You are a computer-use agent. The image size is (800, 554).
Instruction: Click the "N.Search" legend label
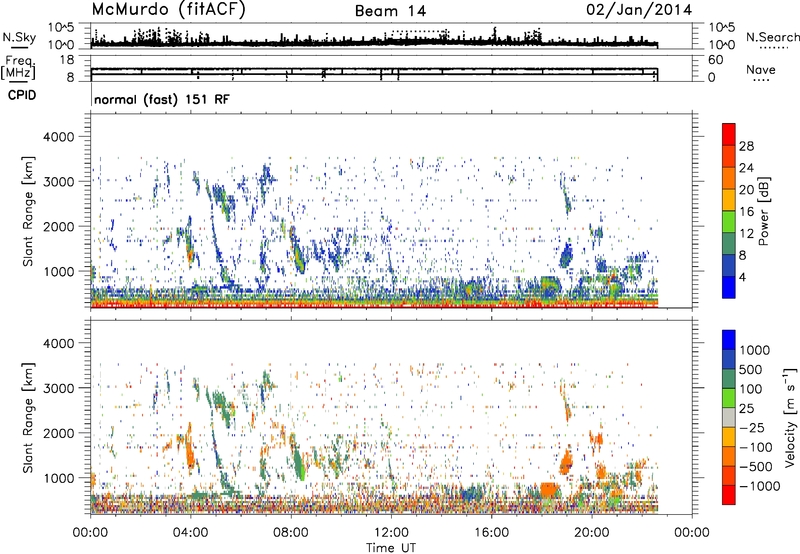pyautogui.click(x=772, y=37)
